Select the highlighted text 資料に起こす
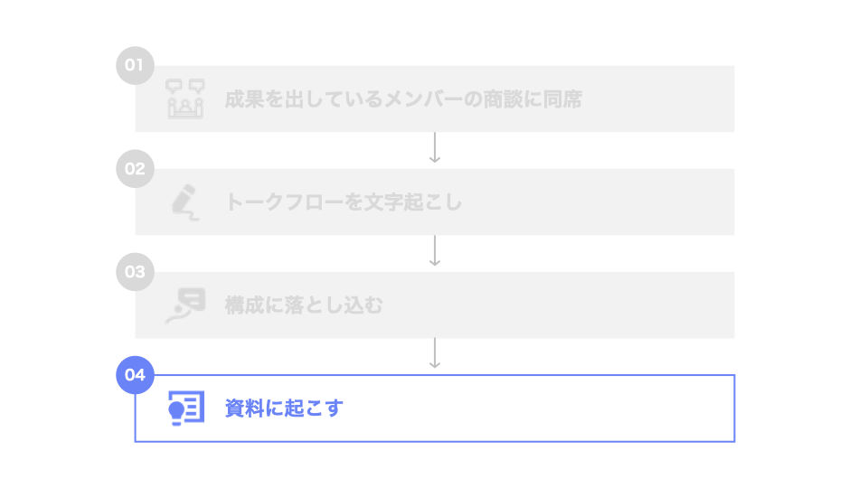 pos(284,408)
